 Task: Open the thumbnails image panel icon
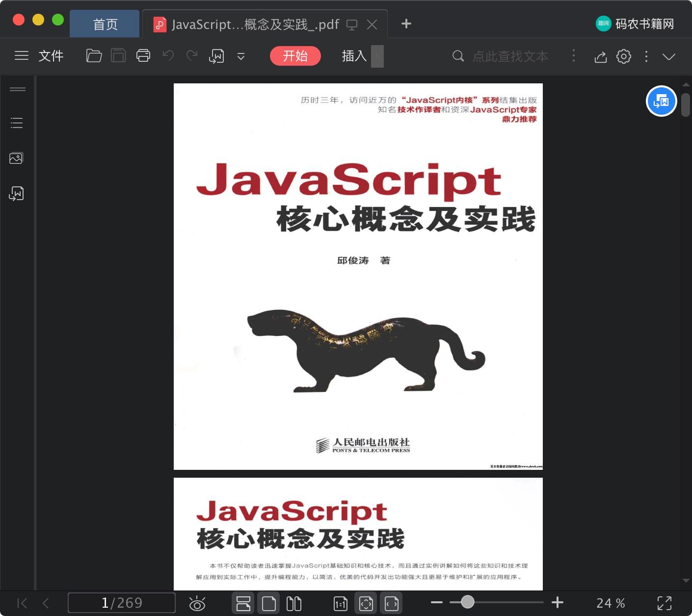[x=16, y=158]
